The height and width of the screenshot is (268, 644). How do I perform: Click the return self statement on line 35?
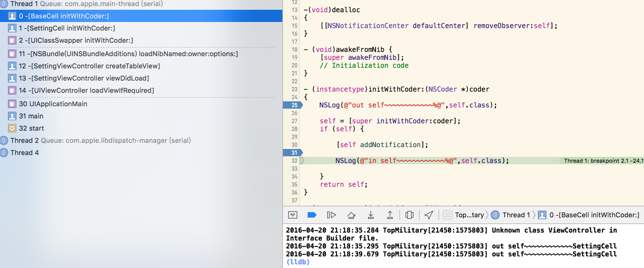point(344,184)
